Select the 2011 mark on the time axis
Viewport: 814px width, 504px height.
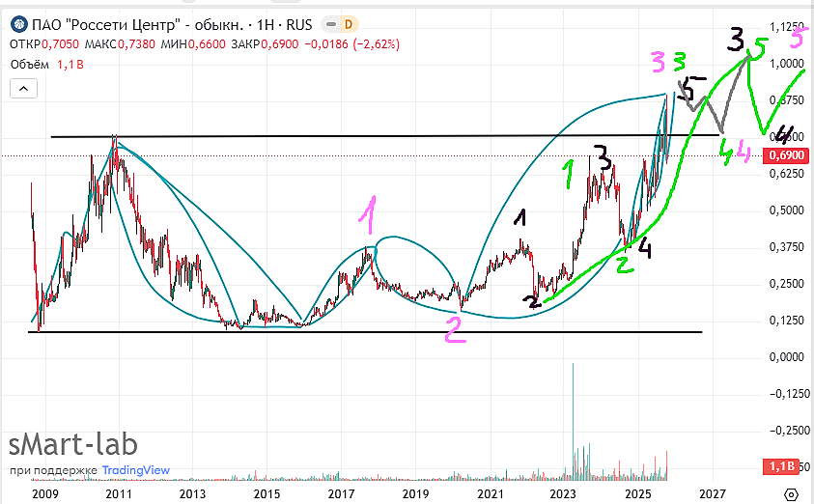(x=118, y=493)
